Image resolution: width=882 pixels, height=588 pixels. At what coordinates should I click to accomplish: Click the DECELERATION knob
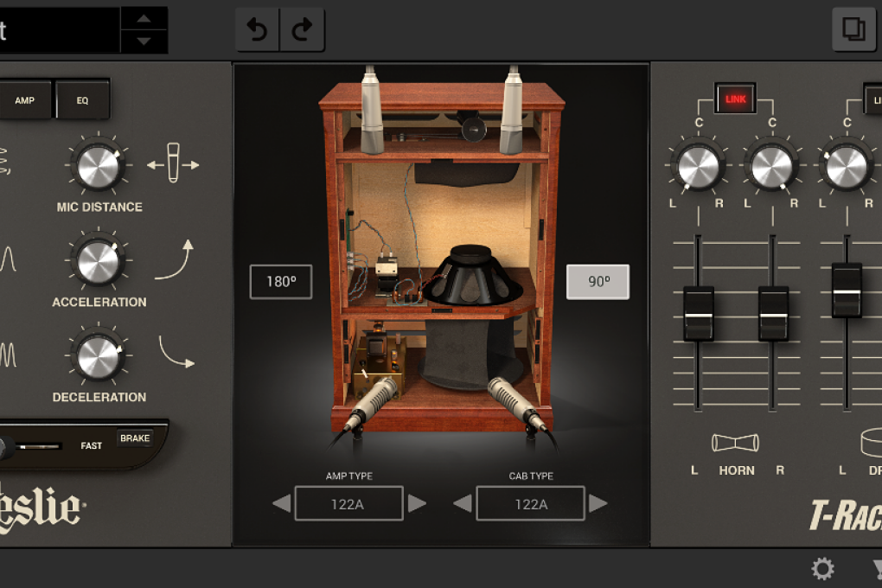(99, 357)
